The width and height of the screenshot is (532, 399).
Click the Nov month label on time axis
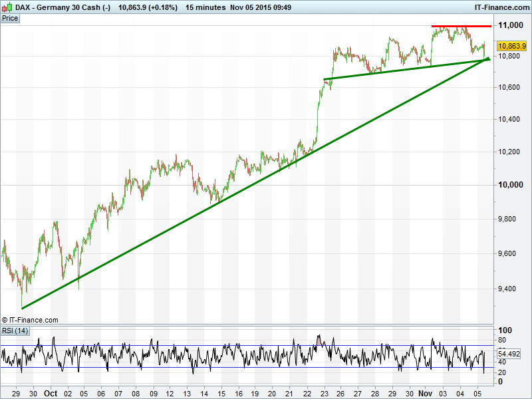click(x=425, y=393)
